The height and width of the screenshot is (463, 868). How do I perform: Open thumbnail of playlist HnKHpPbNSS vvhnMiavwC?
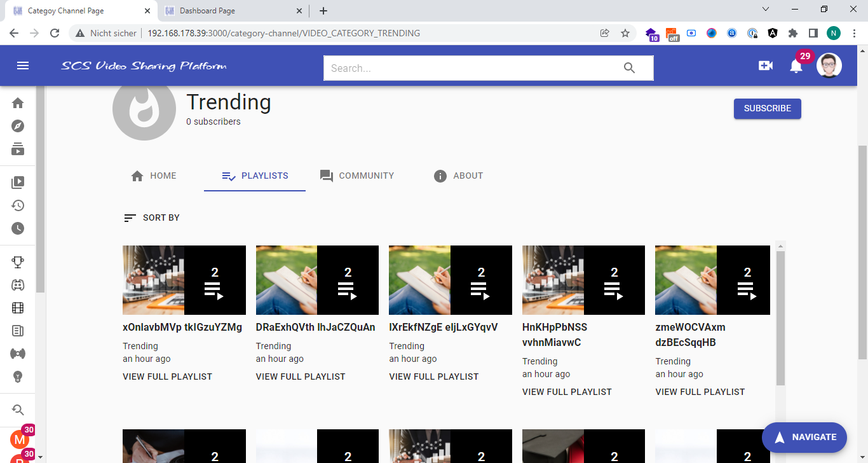click(x=583, y=280)
